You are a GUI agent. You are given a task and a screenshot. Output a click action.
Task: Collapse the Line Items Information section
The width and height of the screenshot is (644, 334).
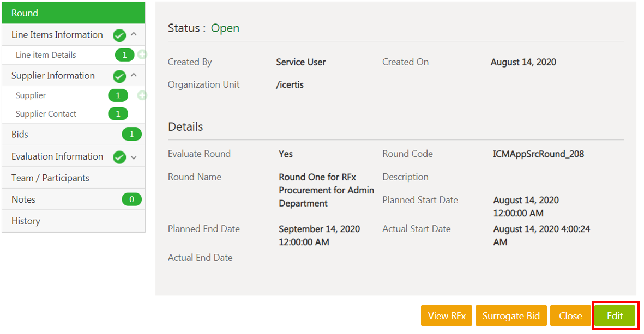coord(134,34)
